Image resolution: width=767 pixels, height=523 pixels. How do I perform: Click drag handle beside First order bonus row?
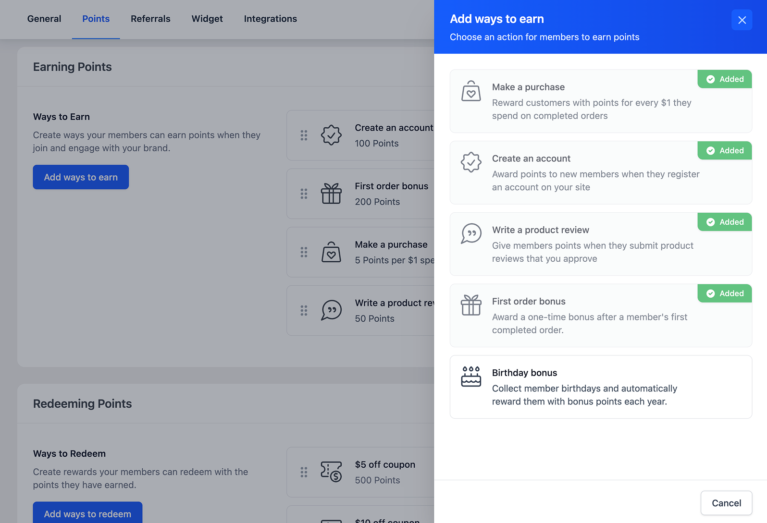coord(304,194)
